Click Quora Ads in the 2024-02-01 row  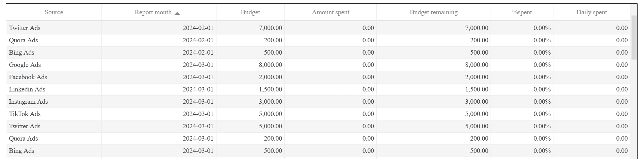pos(23,40)
